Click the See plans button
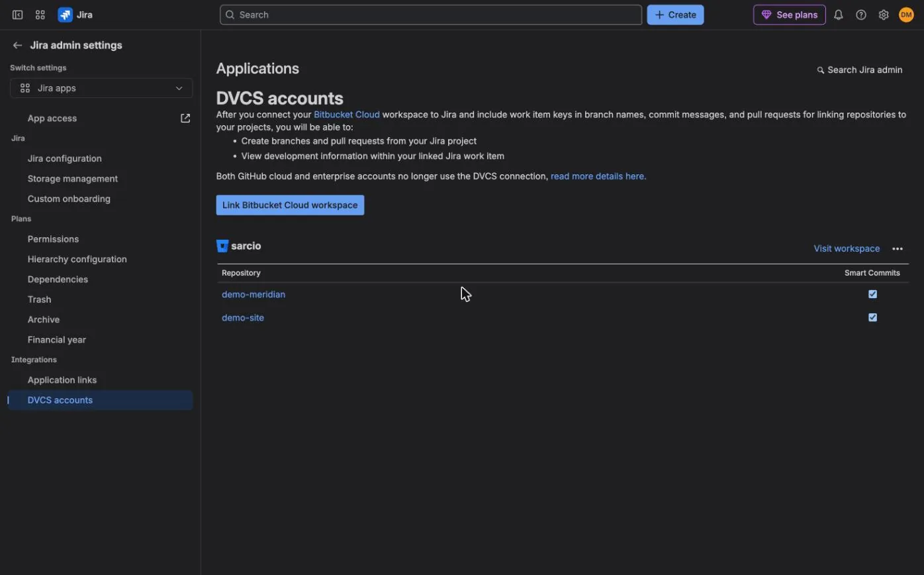The width and height of the screenshot is (924, 575). [789, 15]
